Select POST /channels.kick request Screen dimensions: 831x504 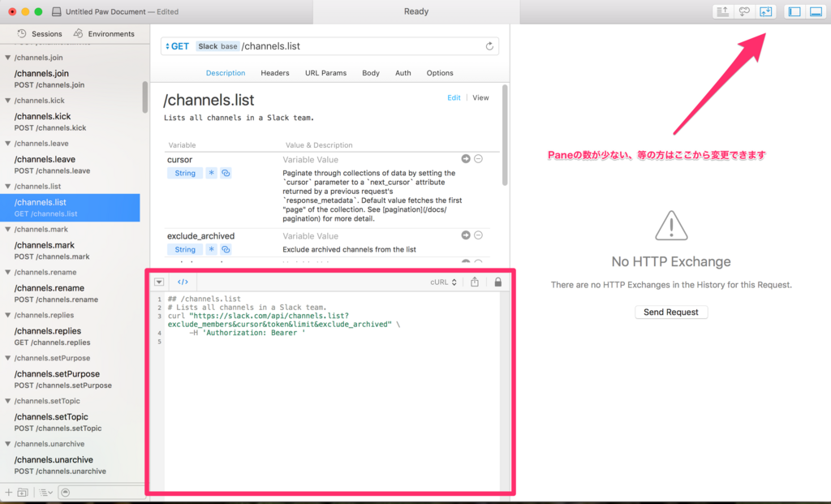point(70,122)
